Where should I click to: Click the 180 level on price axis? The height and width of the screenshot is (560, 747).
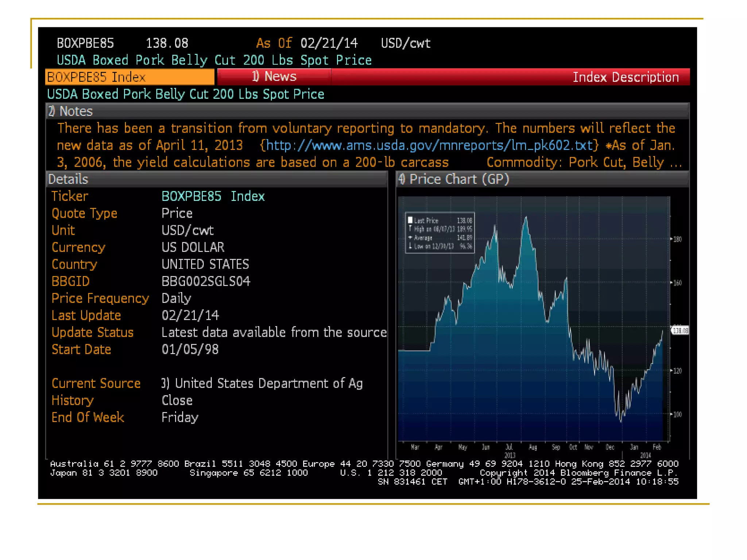pyautogui.click(x=677, y=240)
